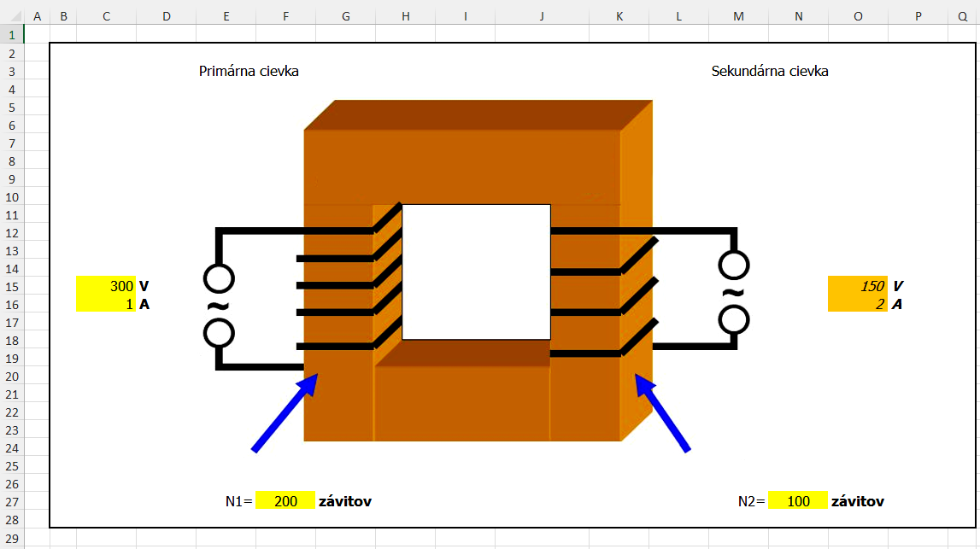Select the orange secondary voltage cell showing 150
Image resolution: width=980 pixels, height=549 pixels.
click(858, 286)
